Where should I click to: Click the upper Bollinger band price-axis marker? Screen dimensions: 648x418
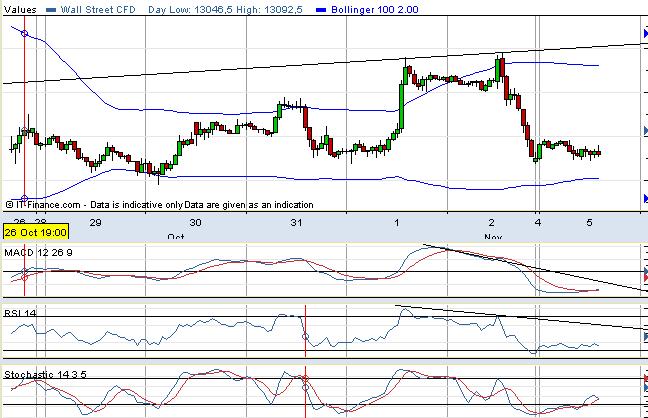click(646, 33)
